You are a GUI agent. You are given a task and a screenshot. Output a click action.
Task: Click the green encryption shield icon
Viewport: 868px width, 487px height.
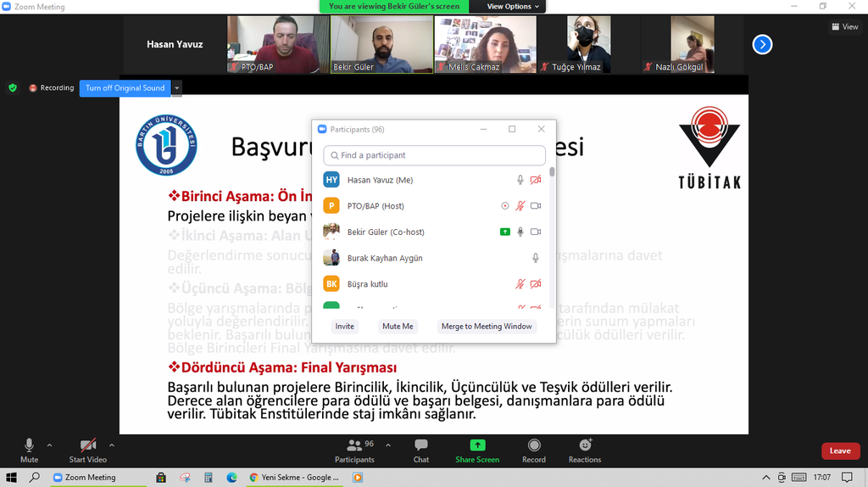click(x=13, y=87)
